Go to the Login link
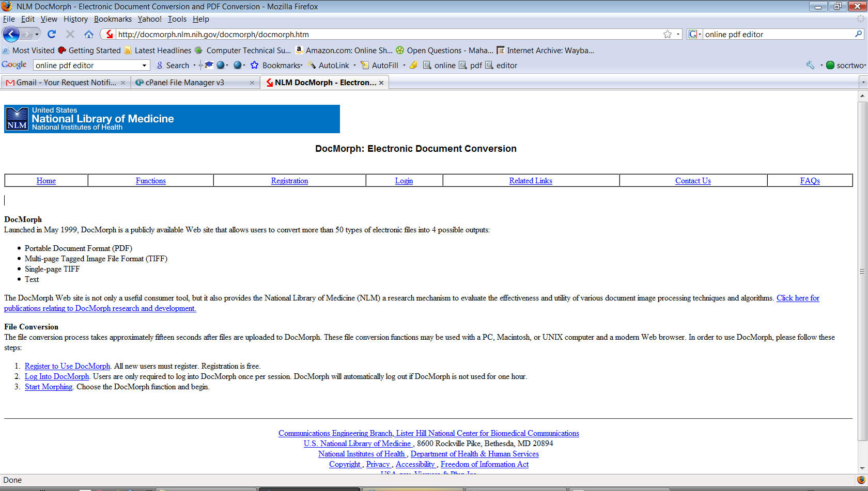This screenshot has width=868, height=491. [x=404, y=181]
